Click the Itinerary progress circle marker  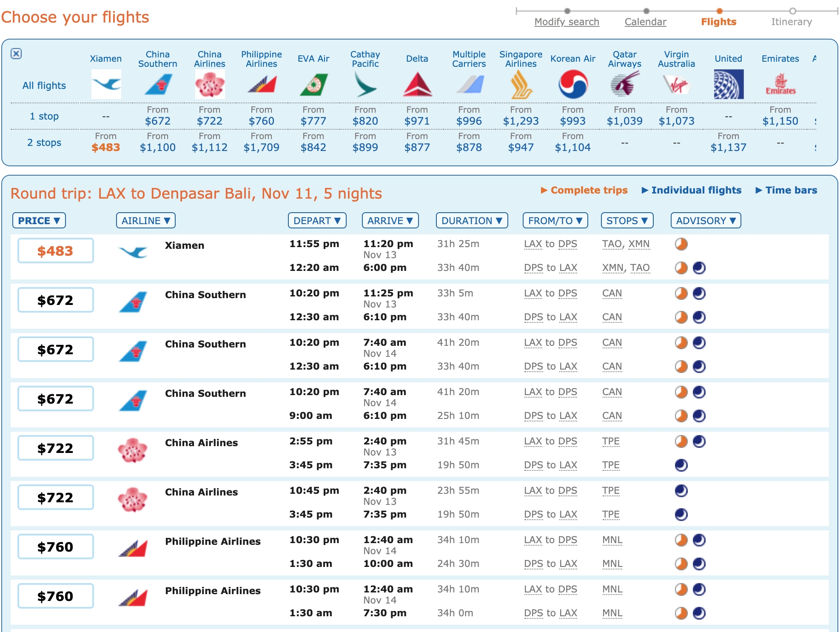pyautogui.click(x=792, y=11)
